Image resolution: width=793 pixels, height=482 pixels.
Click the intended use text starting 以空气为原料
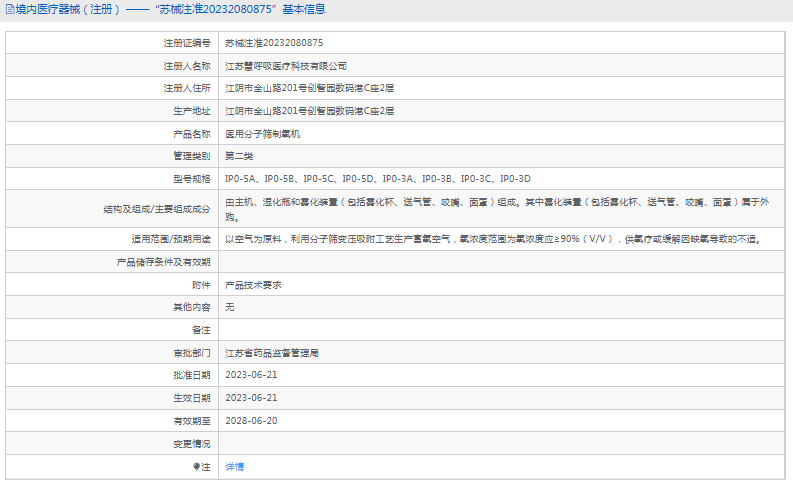494,239
